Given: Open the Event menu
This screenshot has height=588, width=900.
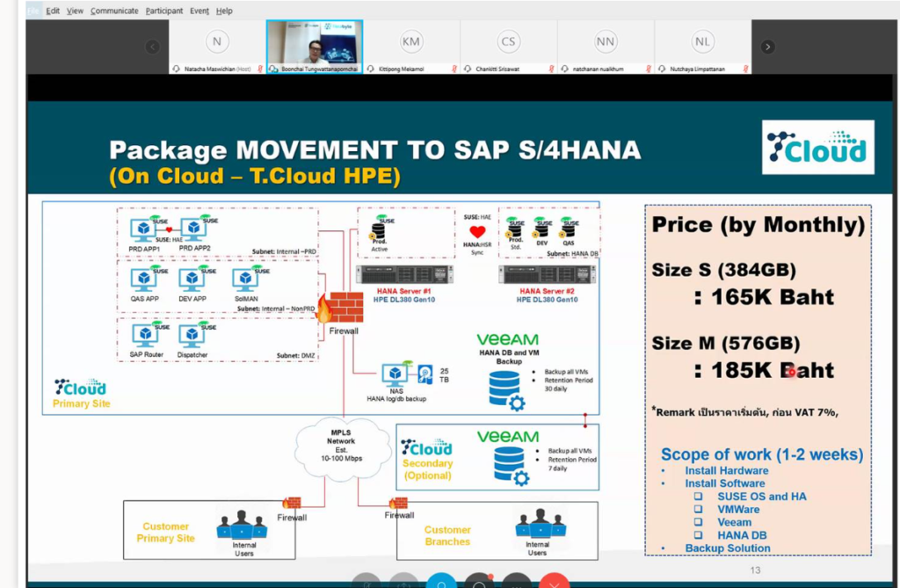Looking at the screenshot, I should [200, 11].
